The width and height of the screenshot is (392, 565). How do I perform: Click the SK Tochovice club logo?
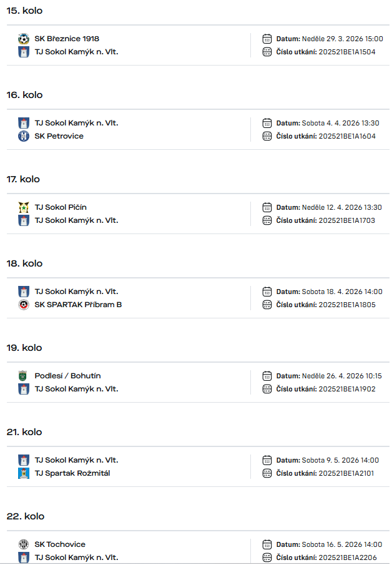pos(24,544)
